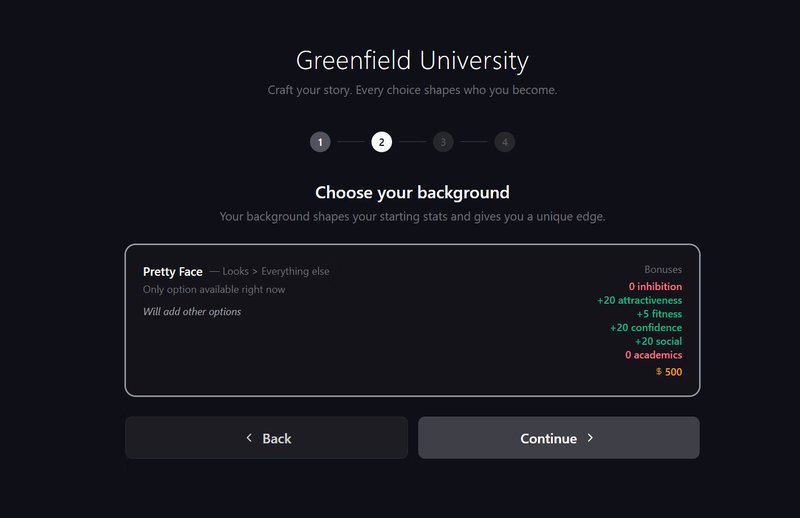Click the left chevron icon beside Back
Image resolution: width=800 pixels, height=518 pixels.
tap(249, 438)
